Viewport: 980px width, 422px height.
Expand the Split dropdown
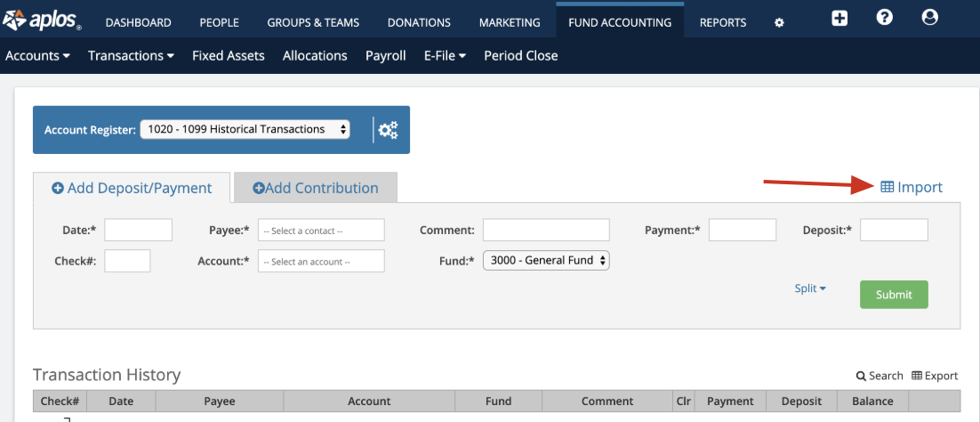(x=810, y=288)
